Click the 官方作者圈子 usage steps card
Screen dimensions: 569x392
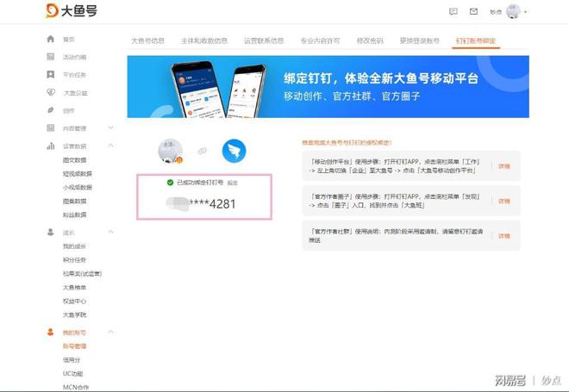click(x=411, y=201)
